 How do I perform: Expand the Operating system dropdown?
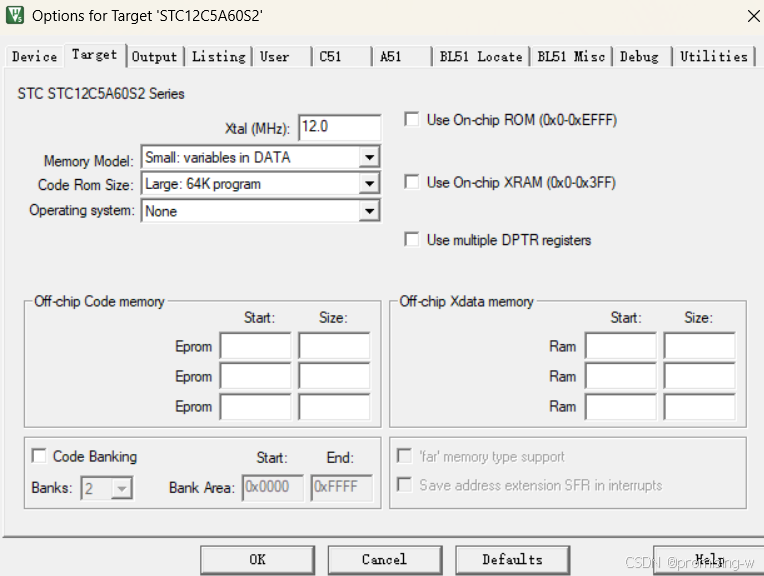coord(369,211)
